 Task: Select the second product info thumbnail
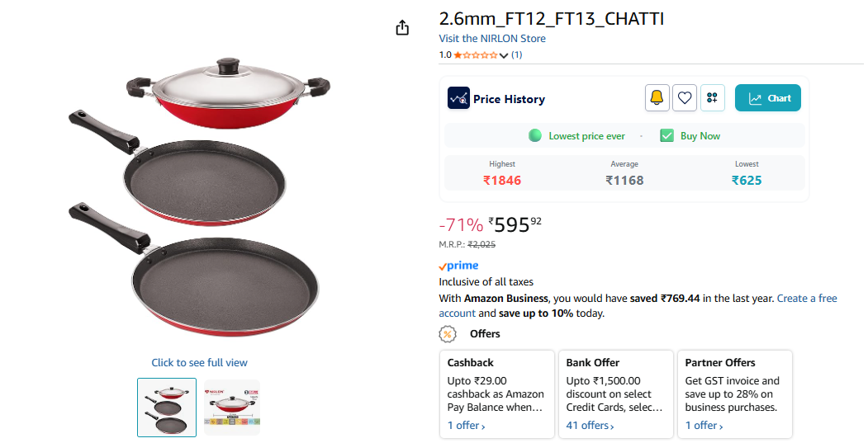[x=232, y=408]
